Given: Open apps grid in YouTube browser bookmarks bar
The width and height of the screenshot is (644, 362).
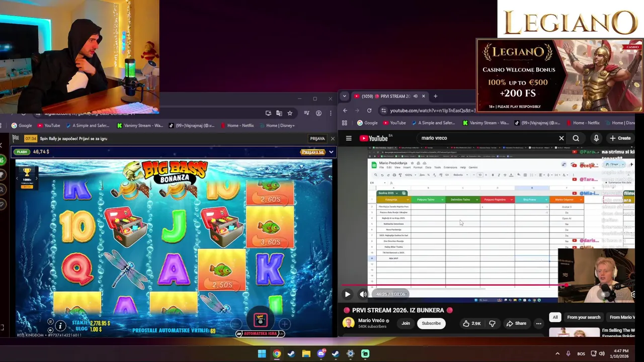Looking at the screenshot, I should click(345, 123).
